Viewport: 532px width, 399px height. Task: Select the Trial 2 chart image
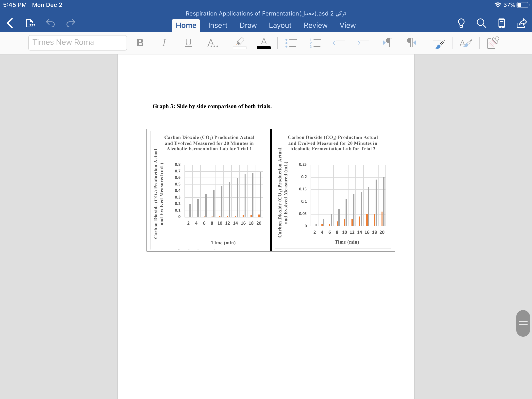[333, 190]
